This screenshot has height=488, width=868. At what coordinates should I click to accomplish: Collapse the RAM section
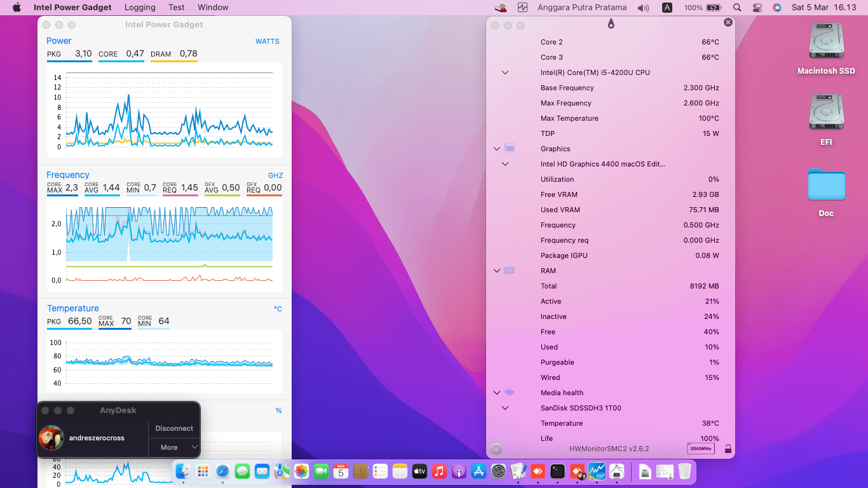point(497,271)
